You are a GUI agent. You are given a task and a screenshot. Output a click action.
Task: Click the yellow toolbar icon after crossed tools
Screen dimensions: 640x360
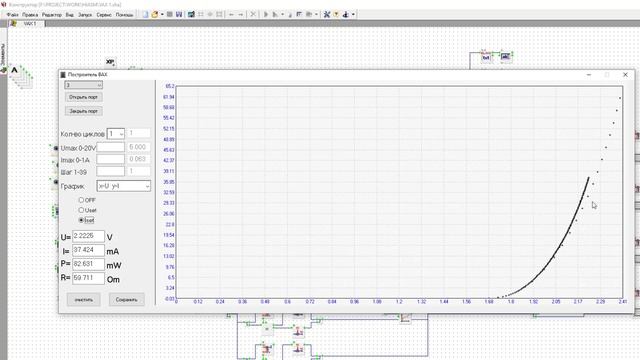click(336, 14)
